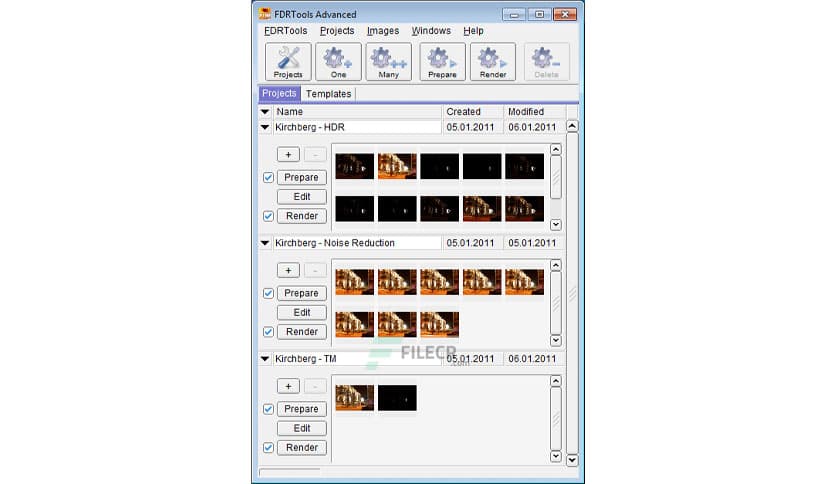The height and width of the screenshot is (484, 836).
Task: Click the Kirchberg - TM name field
Action: coord(357,359)
